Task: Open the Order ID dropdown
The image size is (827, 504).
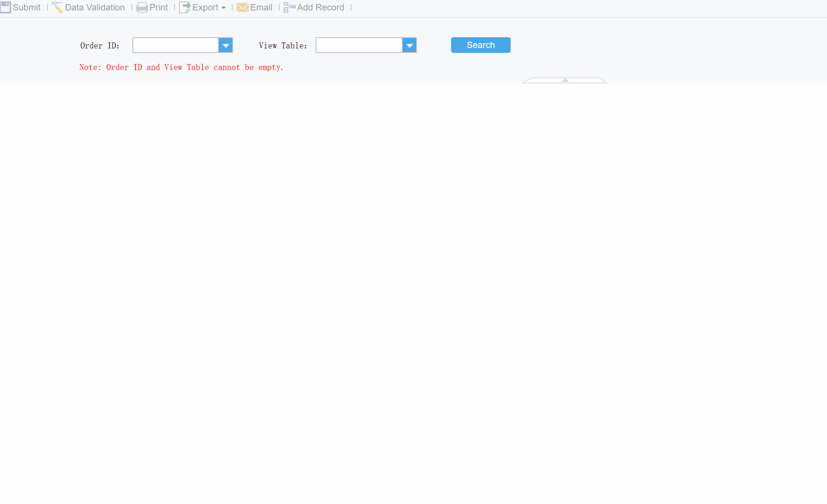Action: coord(226,45)
